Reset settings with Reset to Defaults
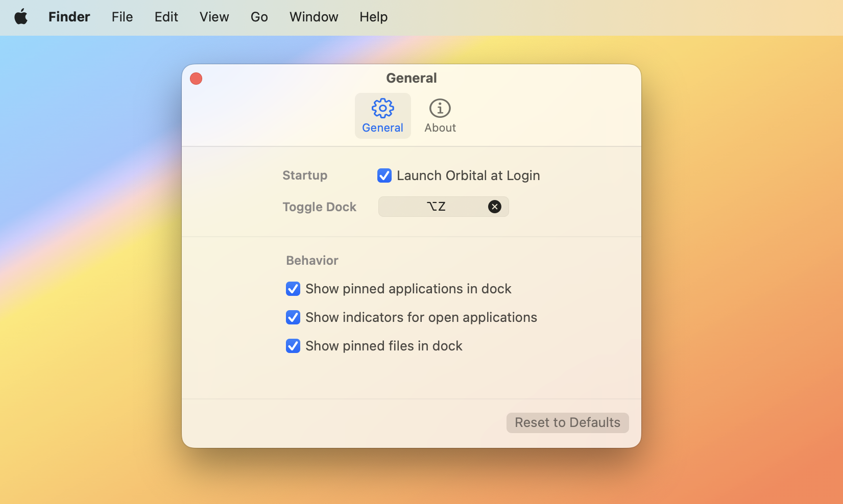The image size is (843, 504). click(567, 423)
